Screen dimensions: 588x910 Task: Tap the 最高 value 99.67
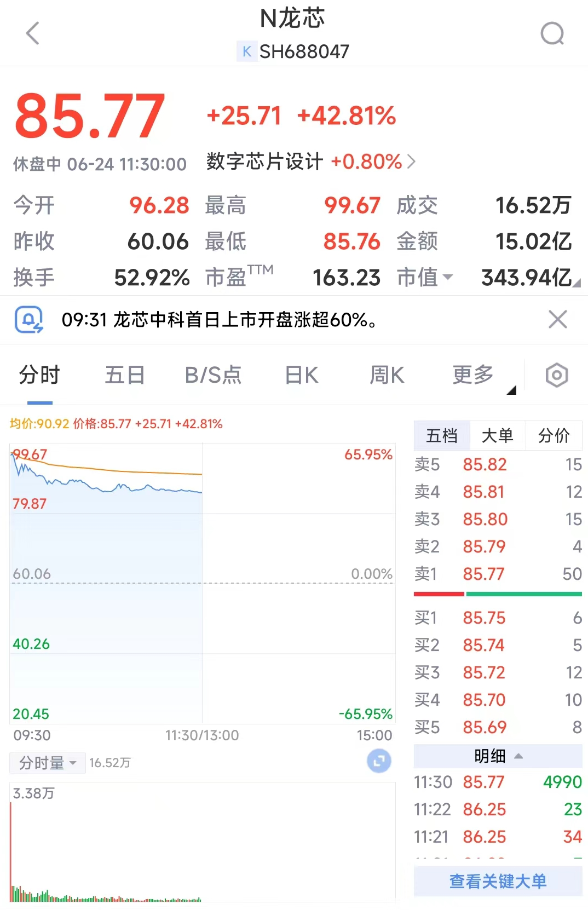coord(352,206)
